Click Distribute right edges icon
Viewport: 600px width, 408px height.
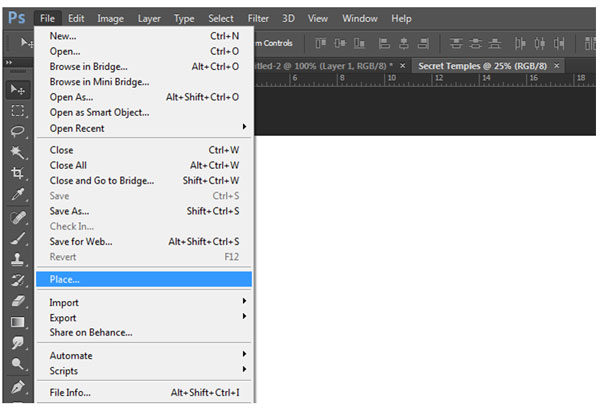click(559, 43)
